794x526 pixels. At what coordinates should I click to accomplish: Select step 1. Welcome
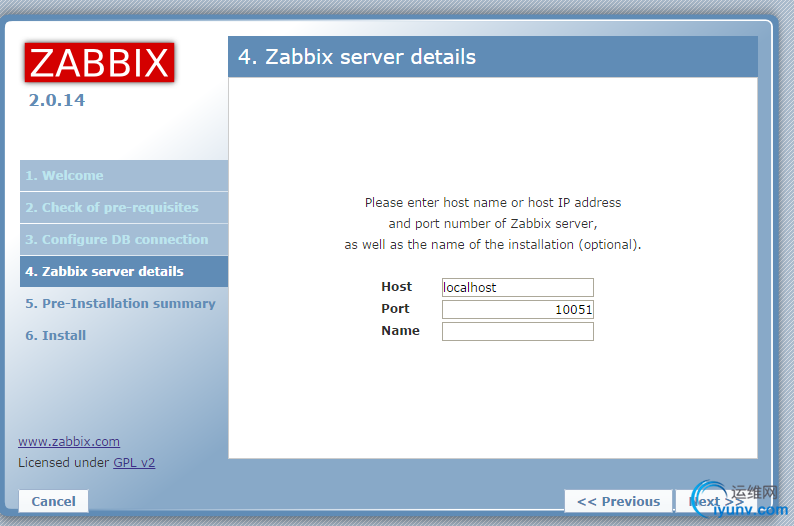tap(124, 176)
